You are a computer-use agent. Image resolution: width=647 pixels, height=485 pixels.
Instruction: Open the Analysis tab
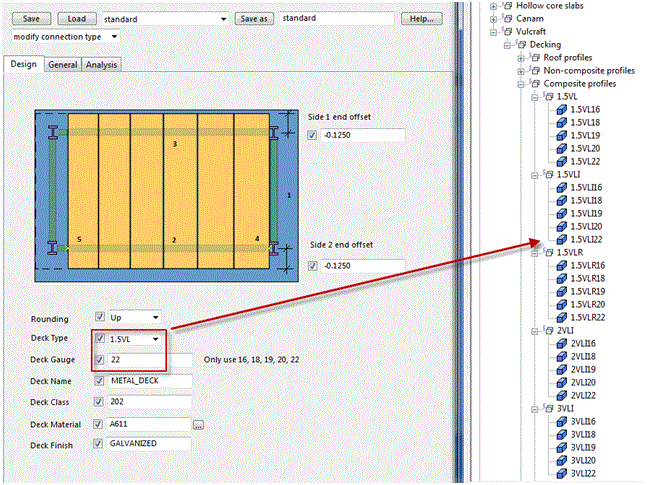coord(101,65)
